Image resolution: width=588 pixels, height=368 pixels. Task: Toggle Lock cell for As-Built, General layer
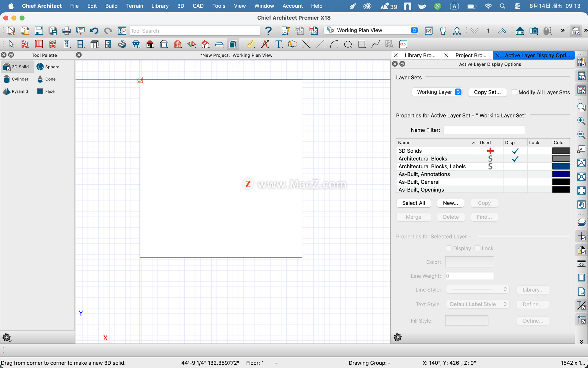coord(539,182)
